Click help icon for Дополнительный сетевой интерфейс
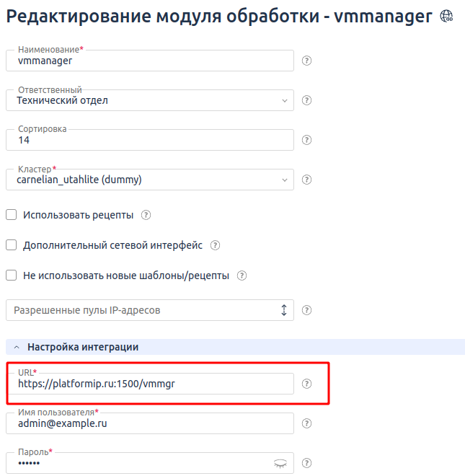 [215, 245]
